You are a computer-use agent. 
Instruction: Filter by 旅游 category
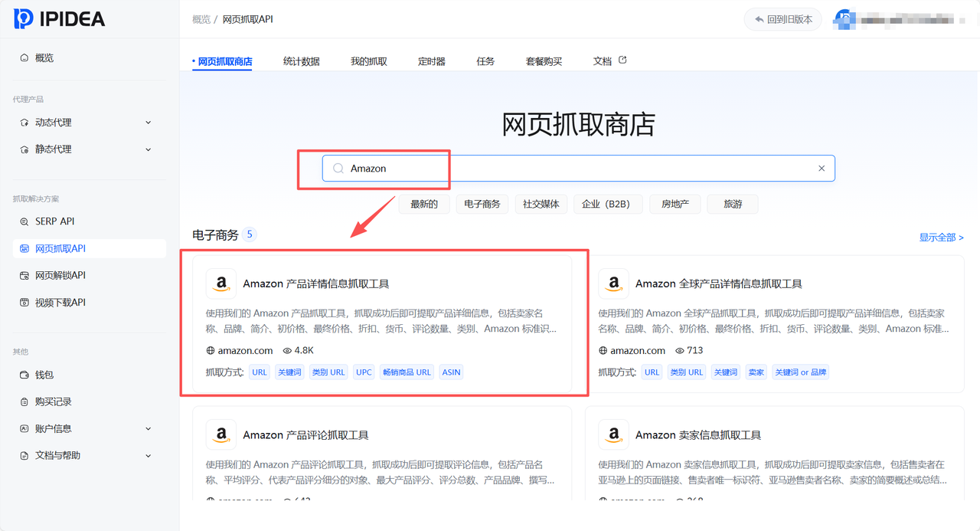coord(733,204)
